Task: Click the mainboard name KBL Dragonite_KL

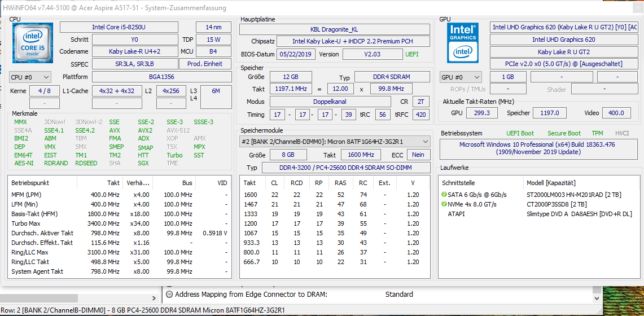Action: click(x=335, y=29)
